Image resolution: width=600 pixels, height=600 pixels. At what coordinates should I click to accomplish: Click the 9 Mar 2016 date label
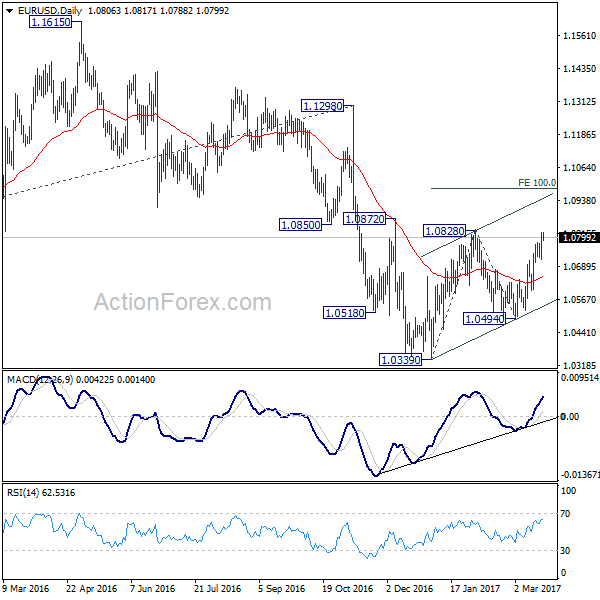pos(26,589)
